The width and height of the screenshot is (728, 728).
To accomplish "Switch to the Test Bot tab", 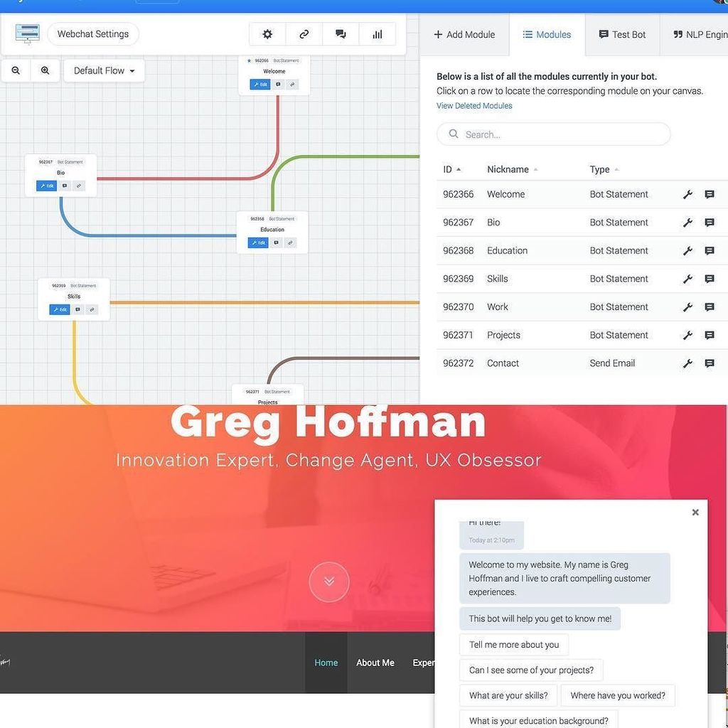I will pyautogui.click(x=622, y=34).
